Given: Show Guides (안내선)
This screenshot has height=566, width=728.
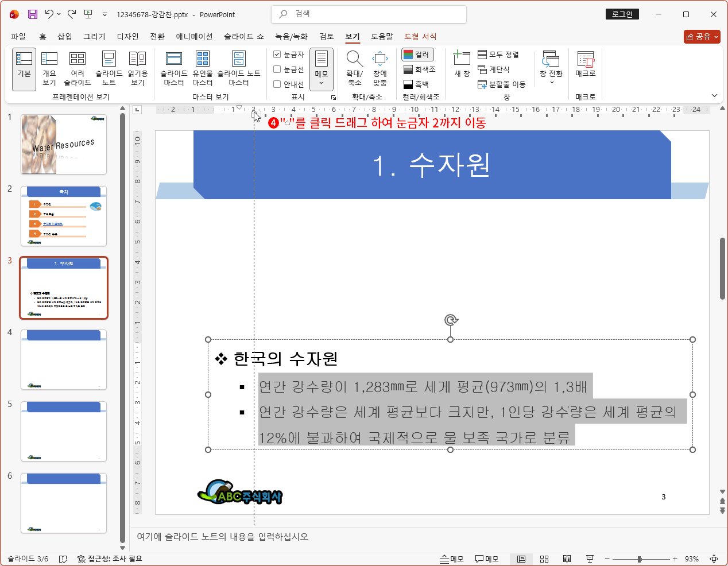Looking at the screenshot, I should point(276,84).
